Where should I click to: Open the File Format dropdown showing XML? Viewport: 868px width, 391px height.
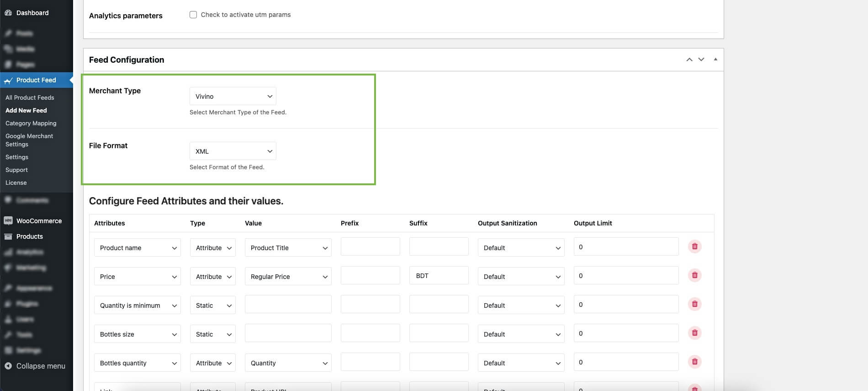pos(233,151)
